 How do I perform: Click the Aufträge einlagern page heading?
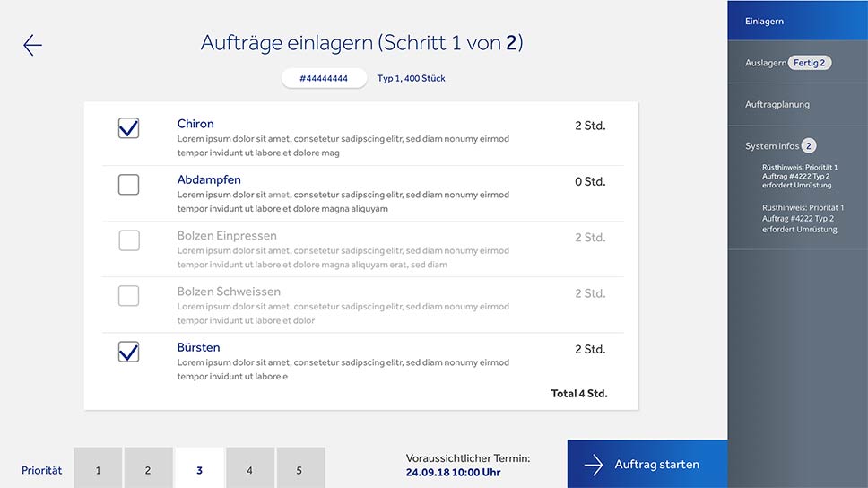361,43
